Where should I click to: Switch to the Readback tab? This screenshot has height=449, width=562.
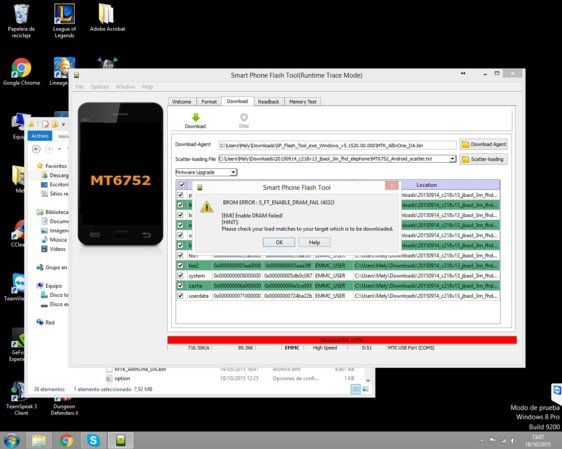click(x=268, y=102)
